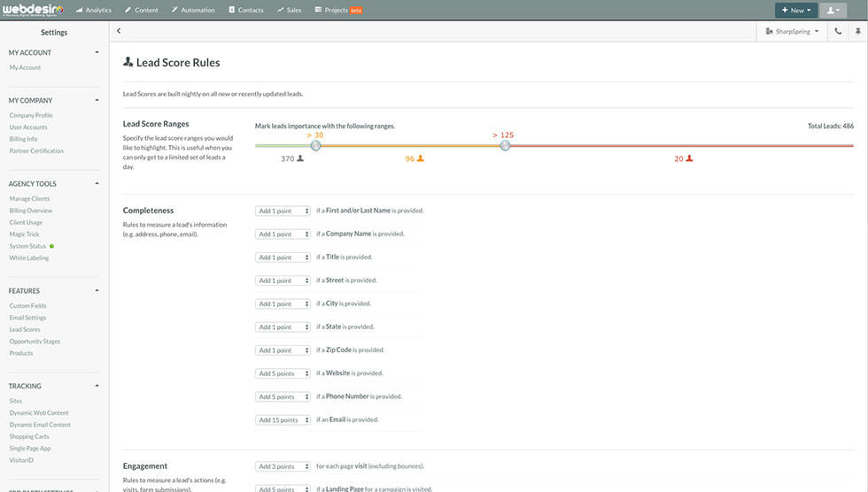Open the Title points dropdown
This screenshot has width=868, height=492.
[x=283, y=257]
